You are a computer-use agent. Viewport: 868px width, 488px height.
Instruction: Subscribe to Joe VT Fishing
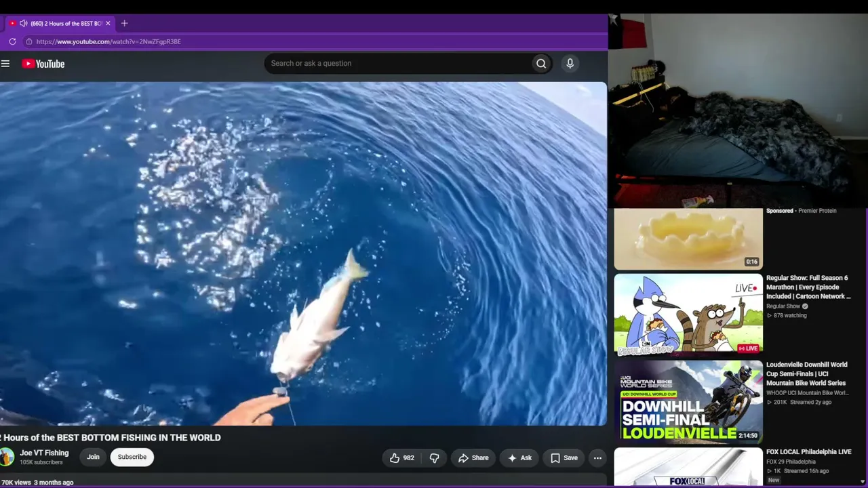(x=132, y=457)
